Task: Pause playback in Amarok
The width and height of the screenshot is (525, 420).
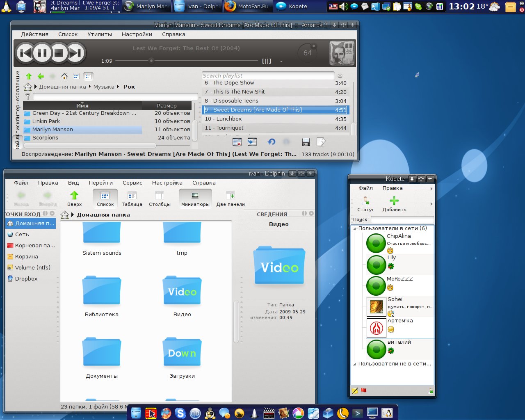Action: pyautogui.click(x=42, y=53)
